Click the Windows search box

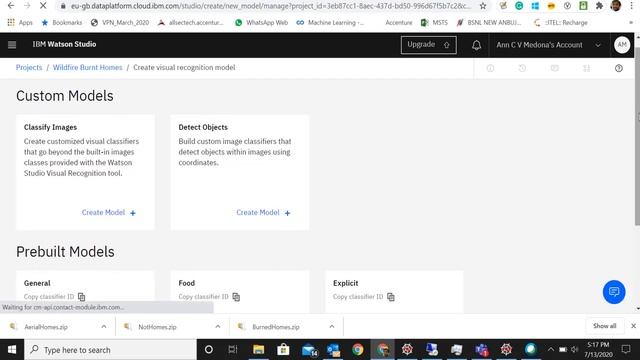pos(111,350)
